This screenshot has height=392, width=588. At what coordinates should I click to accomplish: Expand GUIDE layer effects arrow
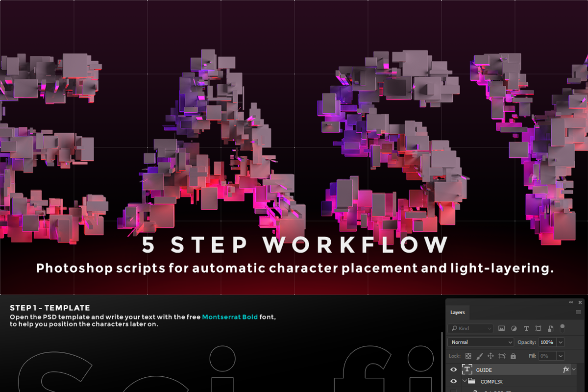pyautogui.click(x=574, y=370)
